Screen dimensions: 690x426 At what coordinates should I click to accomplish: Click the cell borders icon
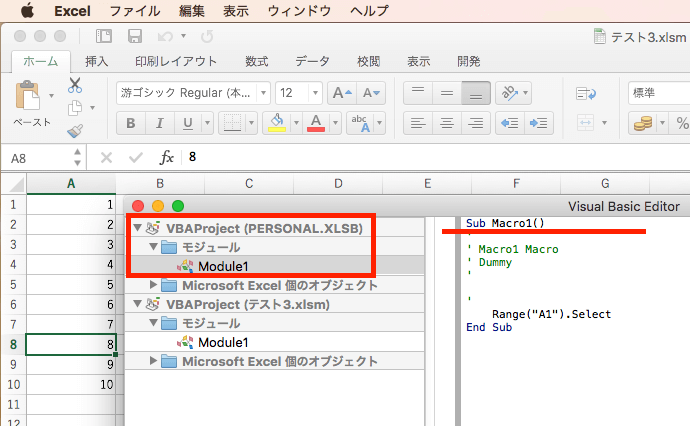tap(232, 123)
